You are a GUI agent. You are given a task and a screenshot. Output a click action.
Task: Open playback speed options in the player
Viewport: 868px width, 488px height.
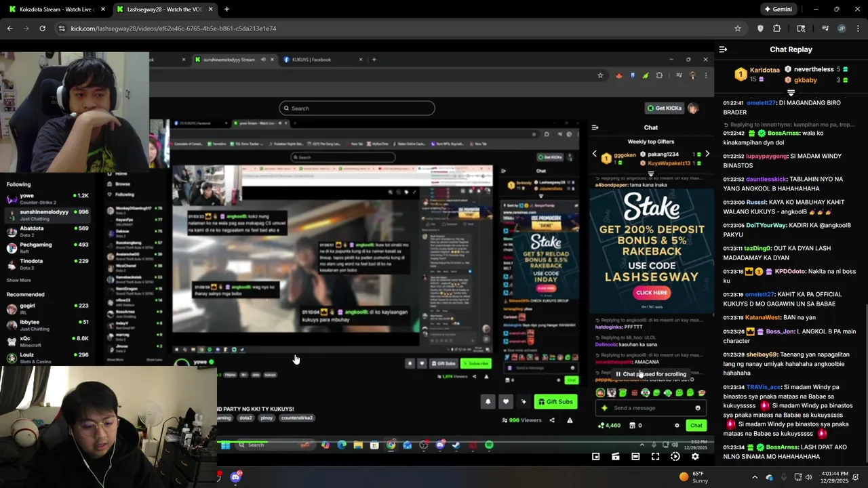click(x=675, y=457)
